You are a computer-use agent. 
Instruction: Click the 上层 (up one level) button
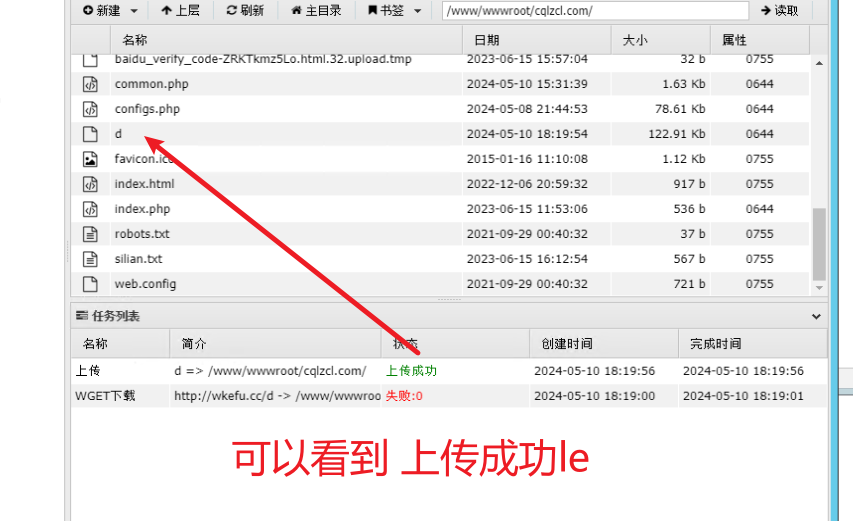pyautogui.click(x=180, y=10)
